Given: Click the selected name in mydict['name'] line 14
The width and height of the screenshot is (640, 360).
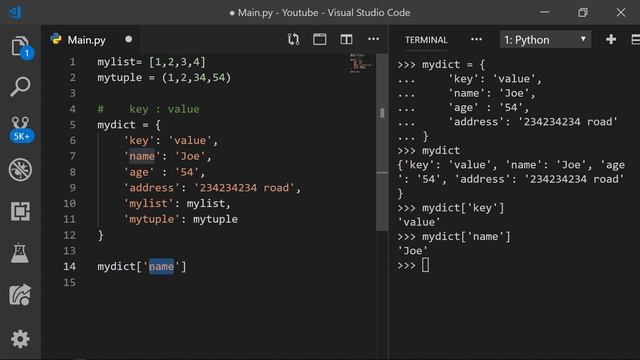Looking at the screenshot, I should coord(161,267).
